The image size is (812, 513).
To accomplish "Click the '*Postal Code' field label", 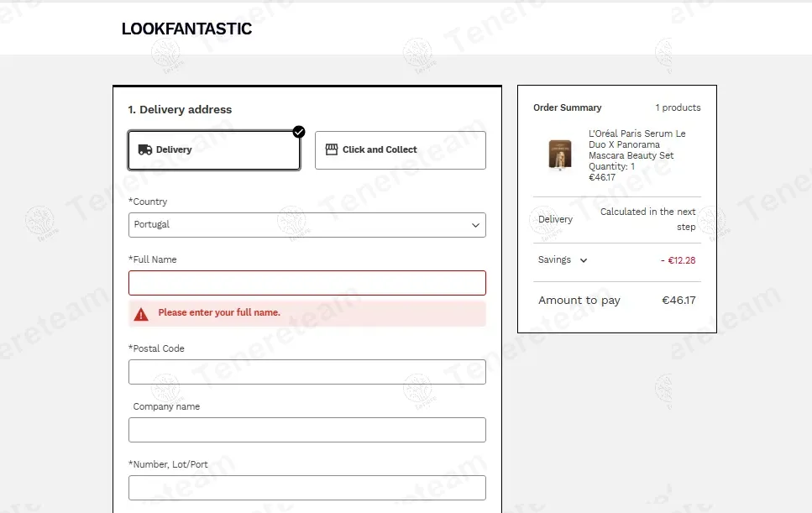I will [x=156, y=348].
